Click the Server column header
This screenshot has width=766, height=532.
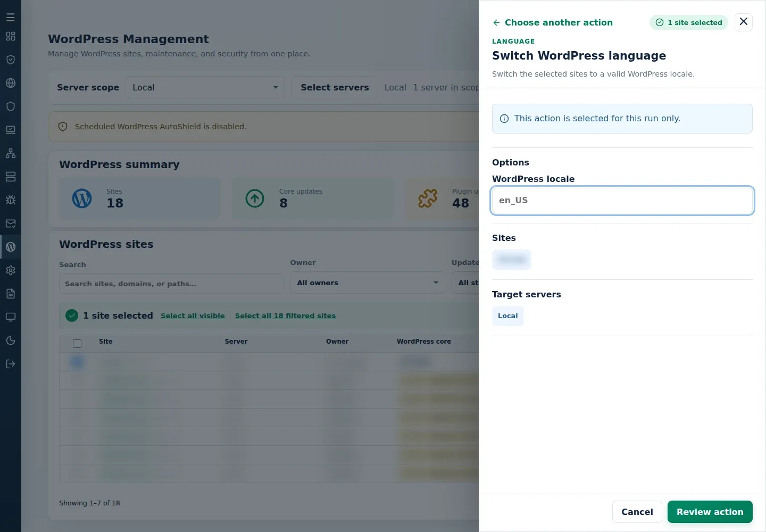tap(236, 342)
